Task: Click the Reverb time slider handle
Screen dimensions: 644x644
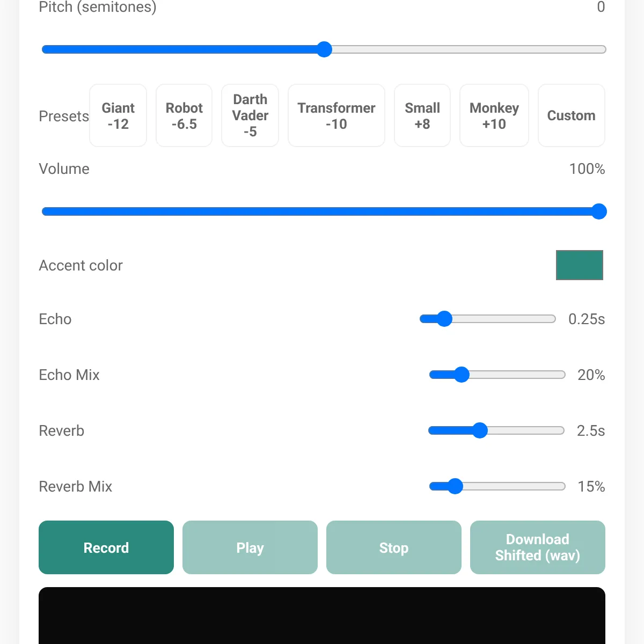Action: [480, 430]
